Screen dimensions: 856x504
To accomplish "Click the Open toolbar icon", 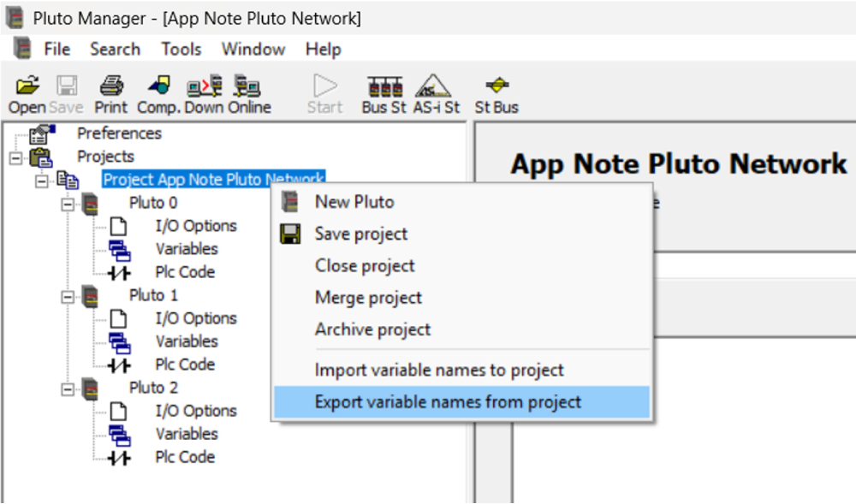I will (27, 86).
